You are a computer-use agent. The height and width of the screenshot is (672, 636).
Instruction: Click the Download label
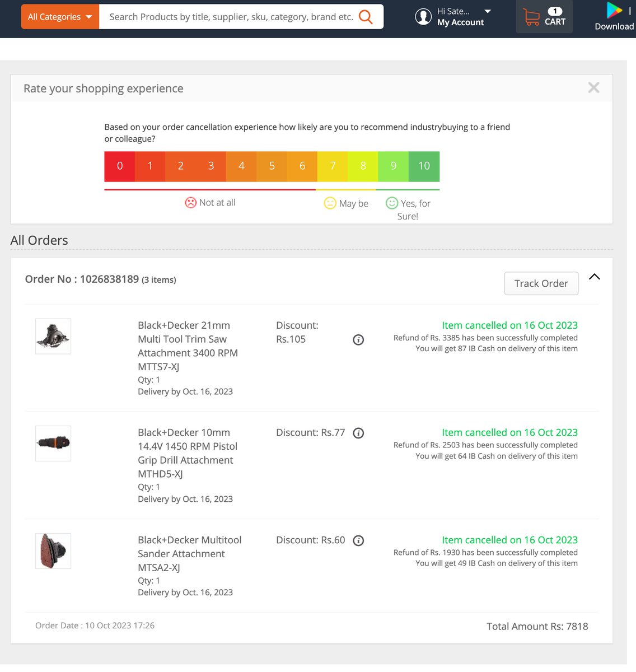coord(614,26)
